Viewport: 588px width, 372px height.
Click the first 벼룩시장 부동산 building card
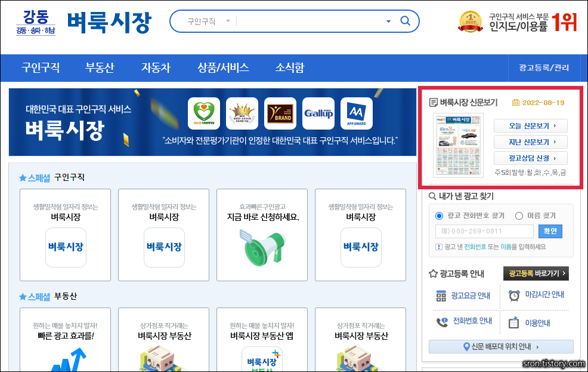(164, 340)
